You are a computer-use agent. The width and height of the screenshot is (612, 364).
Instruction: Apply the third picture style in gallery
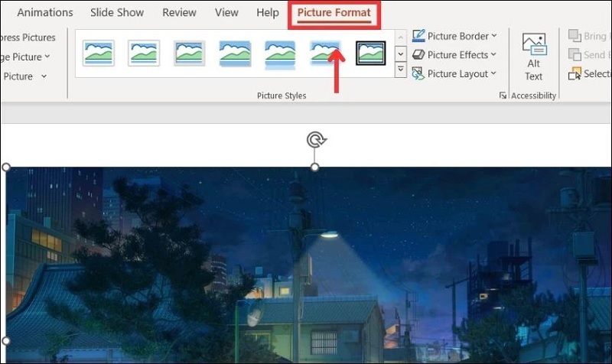click(189, 54)
